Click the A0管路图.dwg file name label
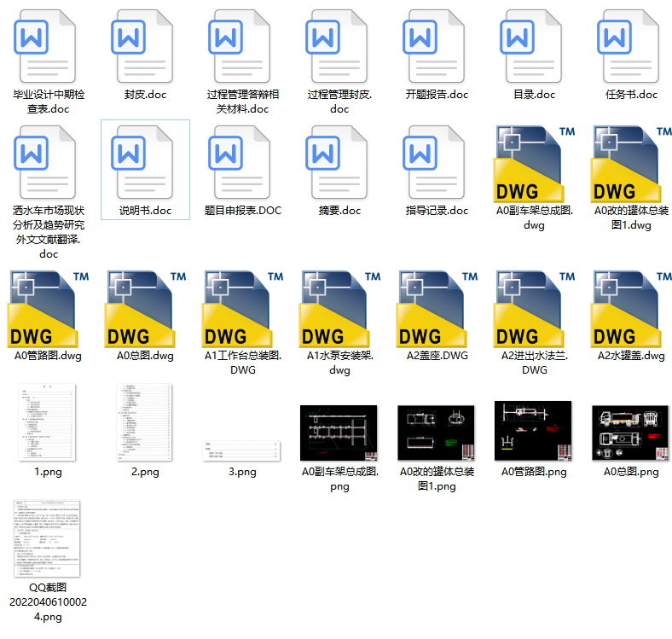The width and height of the screenshot is (672, 639). [x=48, y=356]
